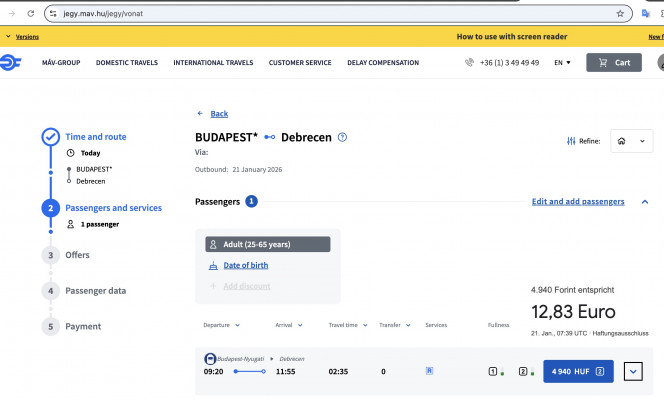
Task: Open the EN language dropdown
Action: [562, 62]
